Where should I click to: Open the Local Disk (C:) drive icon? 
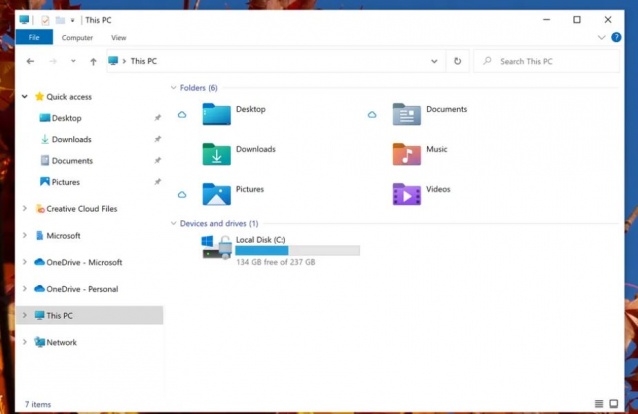[x=217, y=247]
